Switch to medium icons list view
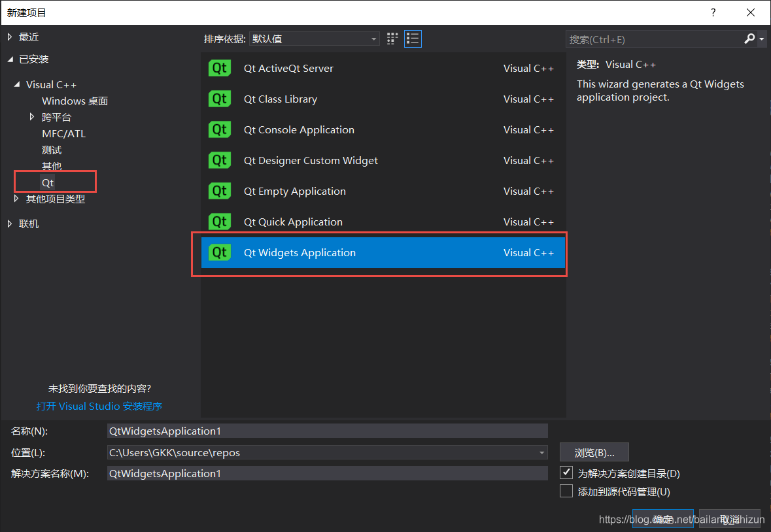Viewport: 771px width, 532px height. [x=413, y=39]
